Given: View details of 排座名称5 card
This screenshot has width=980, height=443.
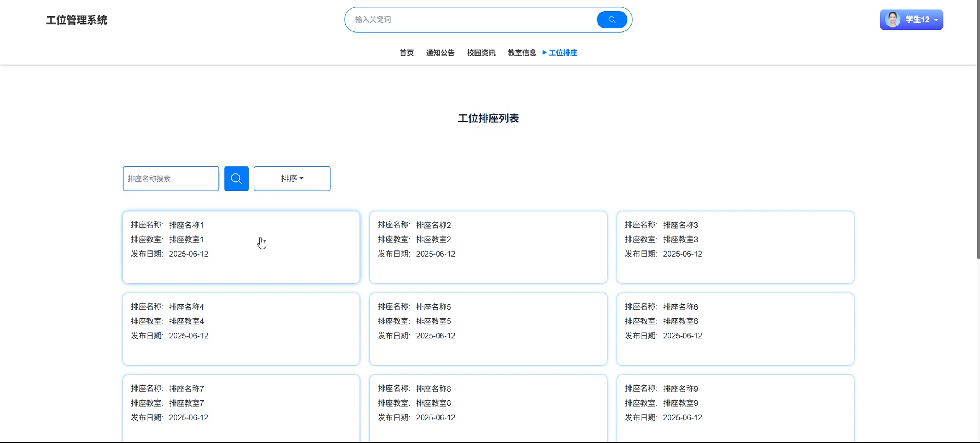Looking at the screenshot, I should pyautogui.click(x=488, y=329).
